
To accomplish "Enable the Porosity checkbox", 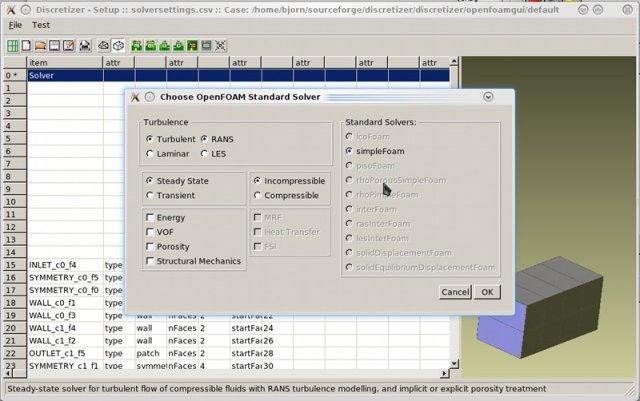I will pos(168,247).
